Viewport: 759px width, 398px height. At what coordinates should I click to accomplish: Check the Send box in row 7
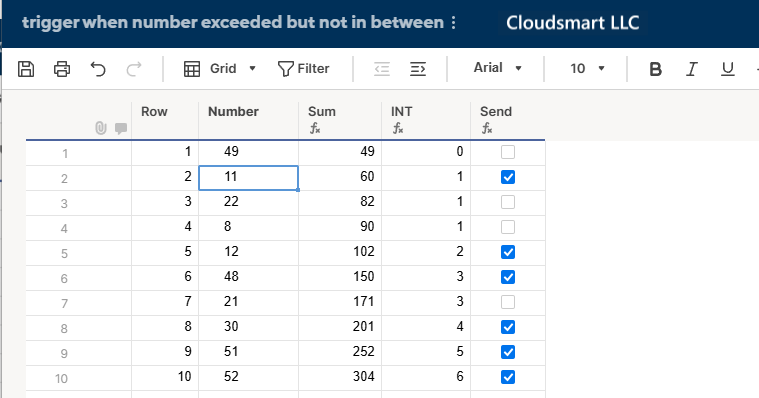click(x=508, y=302)
